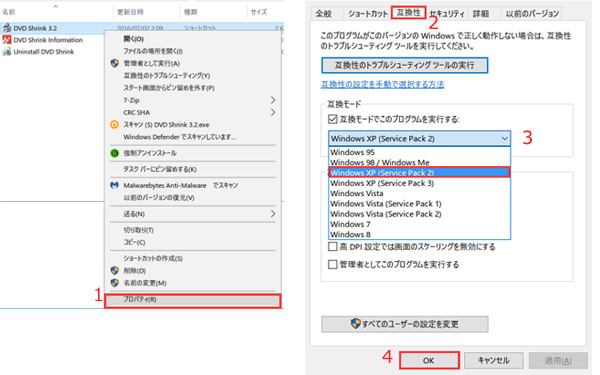Screen dimensions: 600x375
Task: Choose plain Windows Vista option
Action: coord(419,193)
